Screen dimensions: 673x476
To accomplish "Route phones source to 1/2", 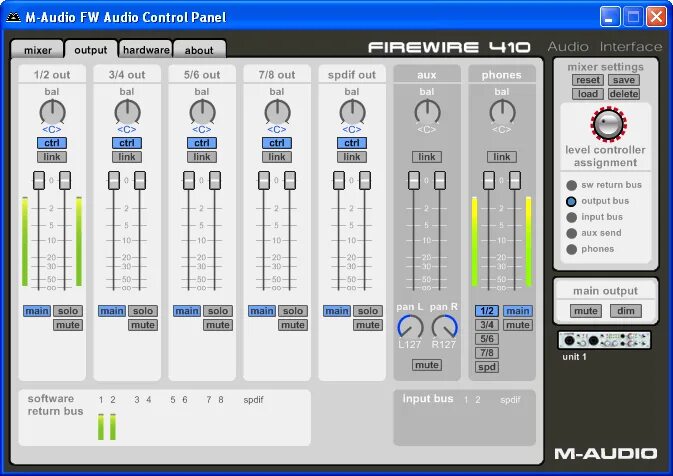I will 487,311.
